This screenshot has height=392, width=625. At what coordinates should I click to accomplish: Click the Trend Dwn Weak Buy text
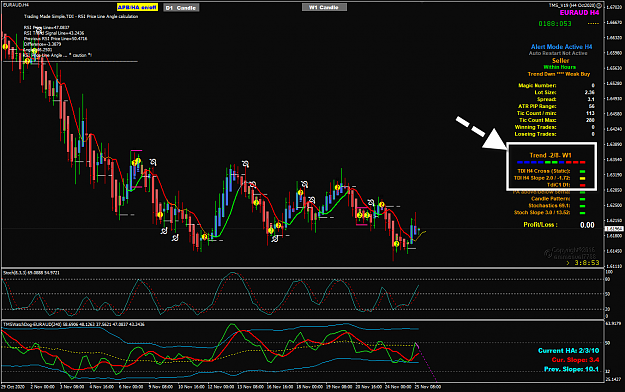point(559,74)
